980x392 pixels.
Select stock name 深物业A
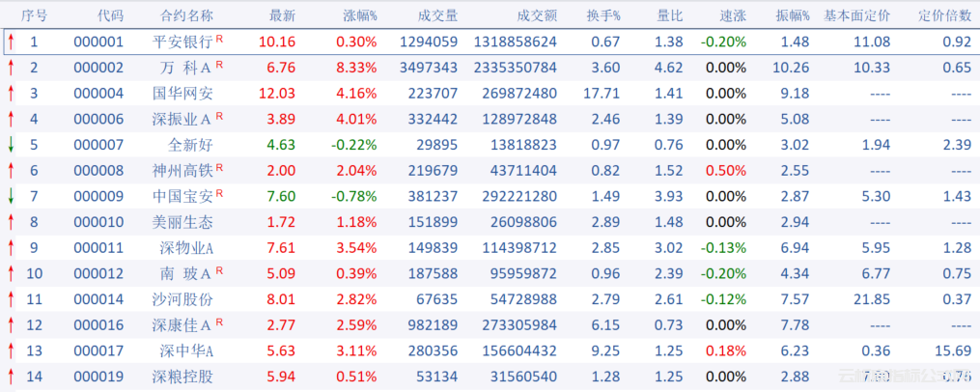click(187, 248)
